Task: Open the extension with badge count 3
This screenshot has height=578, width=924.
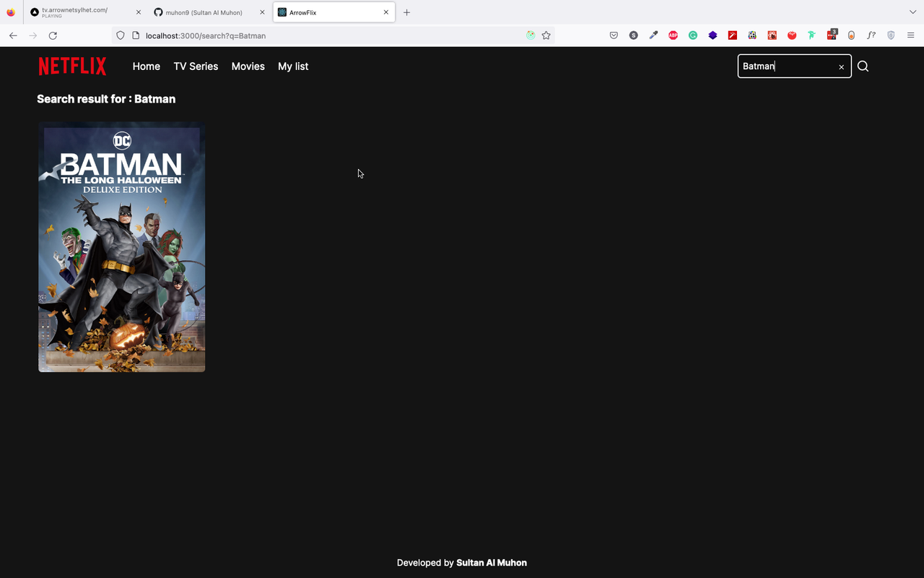Action: tap(832, 35)
